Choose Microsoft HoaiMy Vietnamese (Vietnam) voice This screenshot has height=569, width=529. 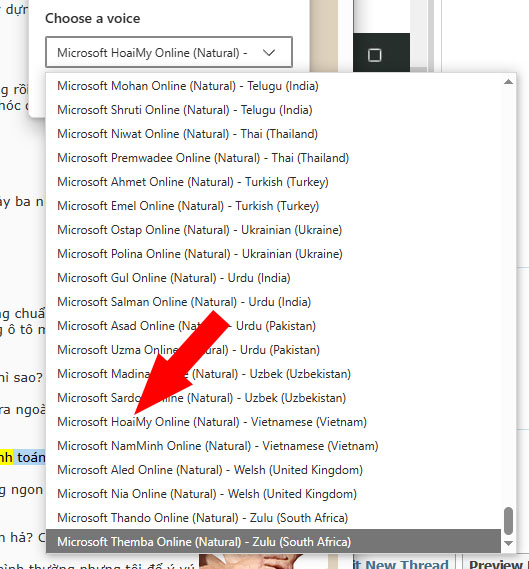[x=274, y=422]
